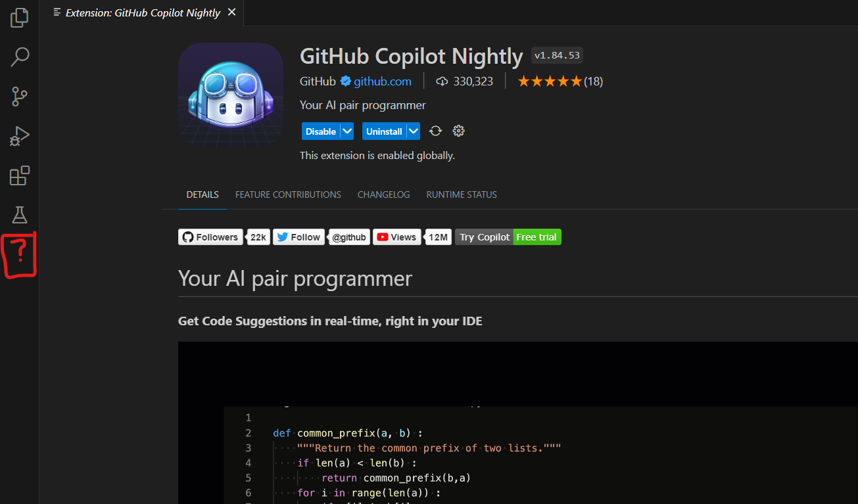Click the Try Copilot Free trial badge
Image resolution: width=858 pixels, height=504 pixels.
coord(508,237)
